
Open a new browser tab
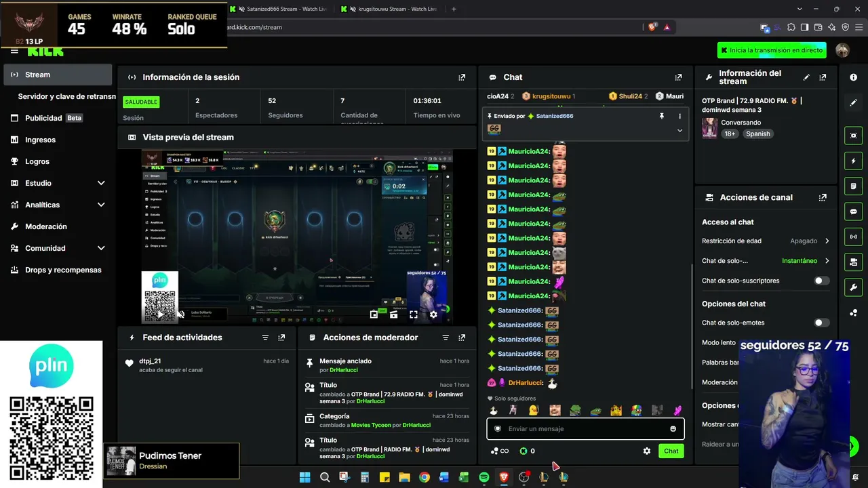point(454,9)
